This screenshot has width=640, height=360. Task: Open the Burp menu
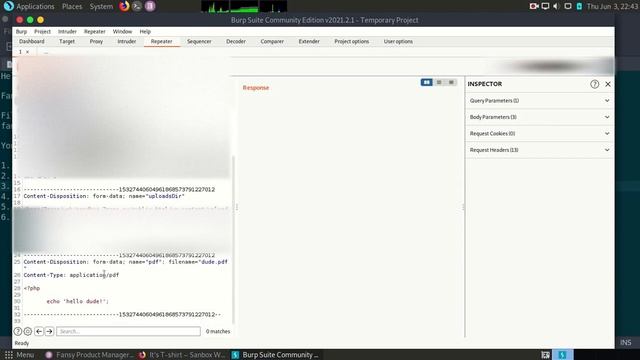pos(21,31)
